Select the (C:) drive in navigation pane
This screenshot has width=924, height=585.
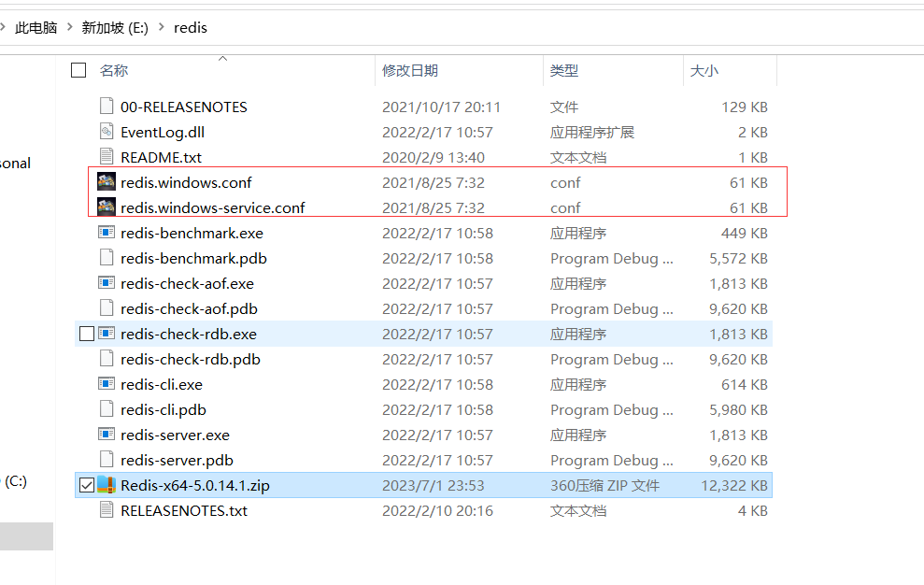coord(16,481)
